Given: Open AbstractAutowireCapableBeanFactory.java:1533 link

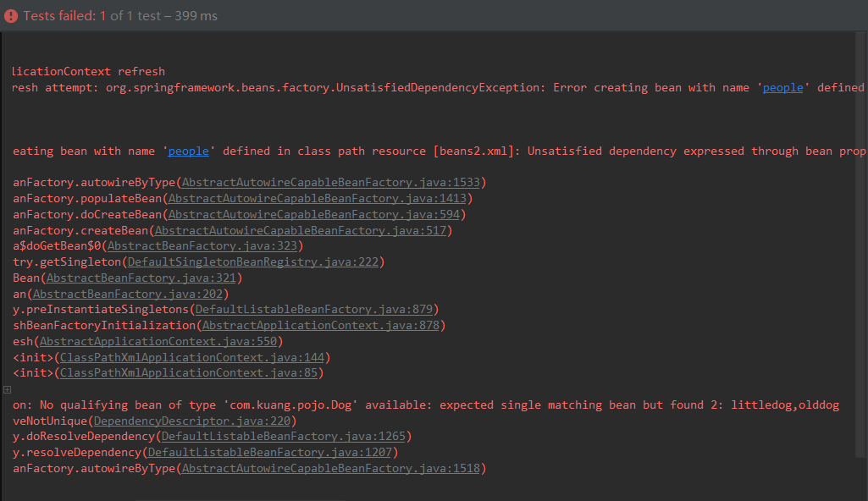Looking at the screenshot, I should [331, 183].
